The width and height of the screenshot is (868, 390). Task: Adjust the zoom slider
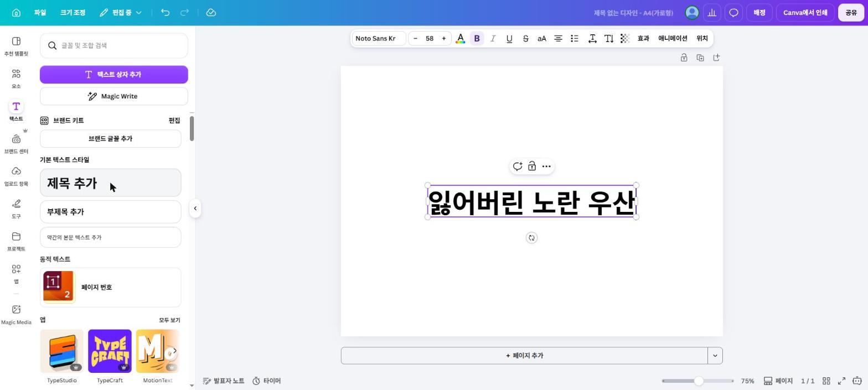point(699,381)
